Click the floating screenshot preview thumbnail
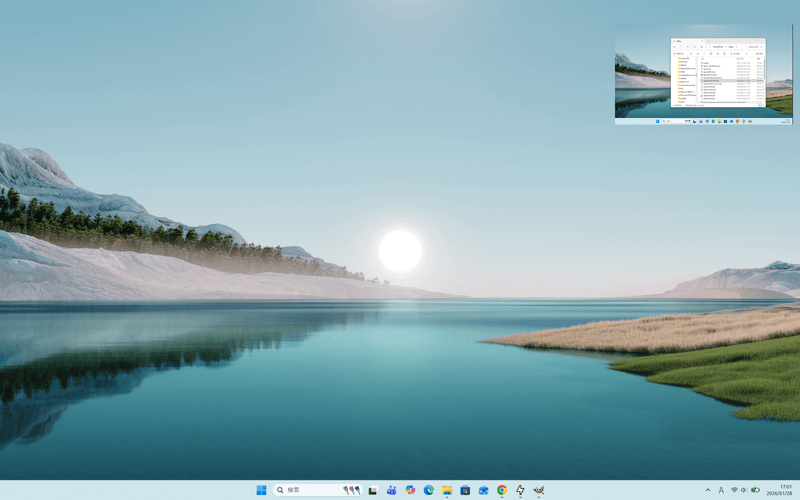 click(703, 75)
